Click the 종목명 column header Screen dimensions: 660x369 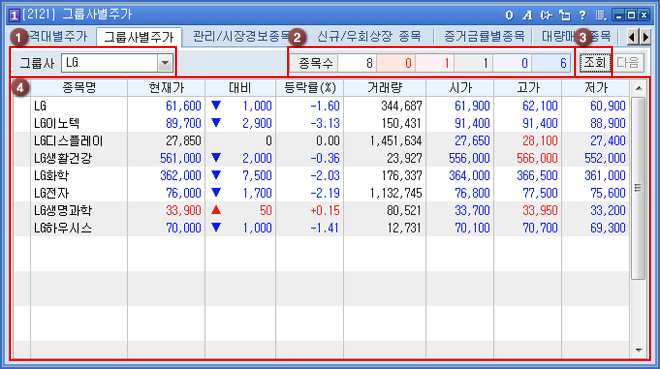pos(79,88)
